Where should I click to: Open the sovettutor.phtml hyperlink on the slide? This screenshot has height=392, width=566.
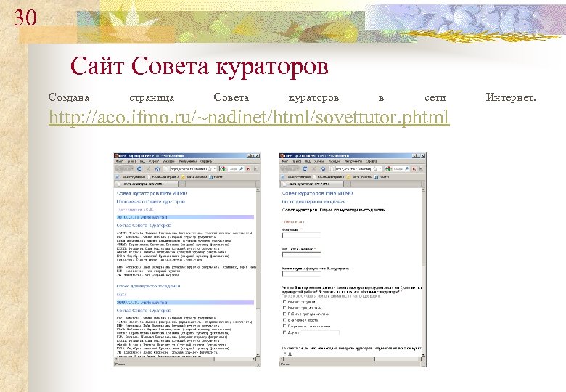249,117
